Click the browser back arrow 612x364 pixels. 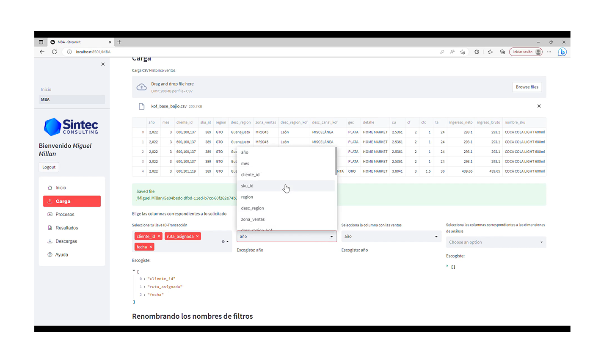pyautogui.click(x=42, y=52)
